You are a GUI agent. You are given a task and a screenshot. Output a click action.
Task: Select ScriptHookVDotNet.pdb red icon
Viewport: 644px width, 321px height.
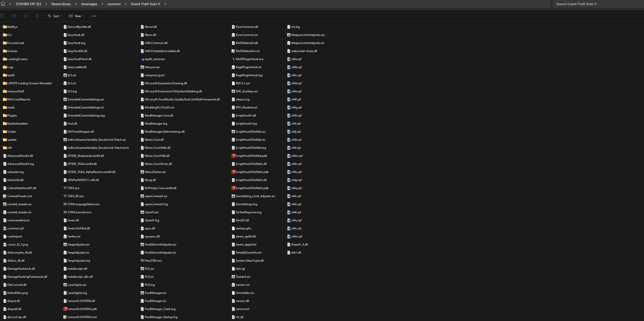coord(233,156)
